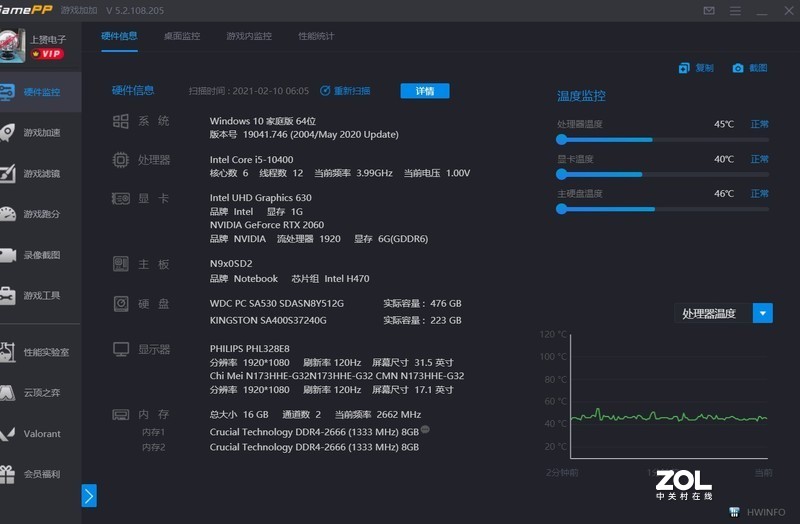800x524 pixels.
Task: Open the mail message icon
Action: point(709,11)
